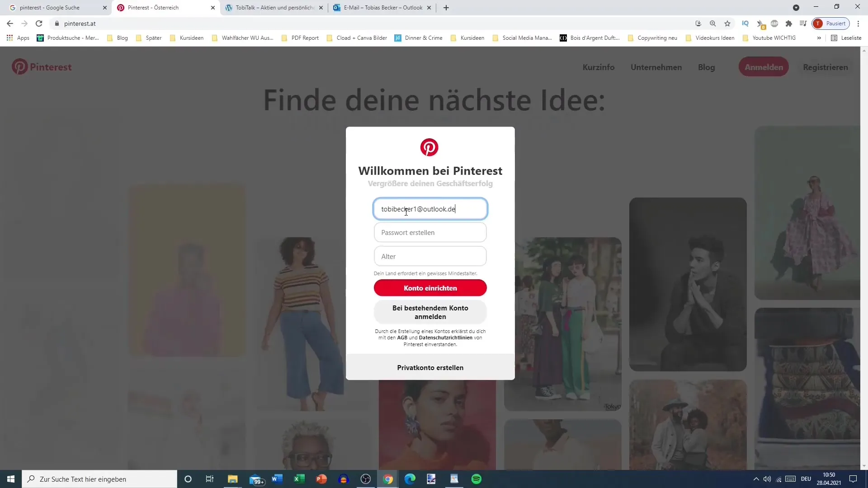The width and height of the screenshot is (868, 488).
Task: Open the Datenschutzrichtlinien link
Action: (446, 338)
